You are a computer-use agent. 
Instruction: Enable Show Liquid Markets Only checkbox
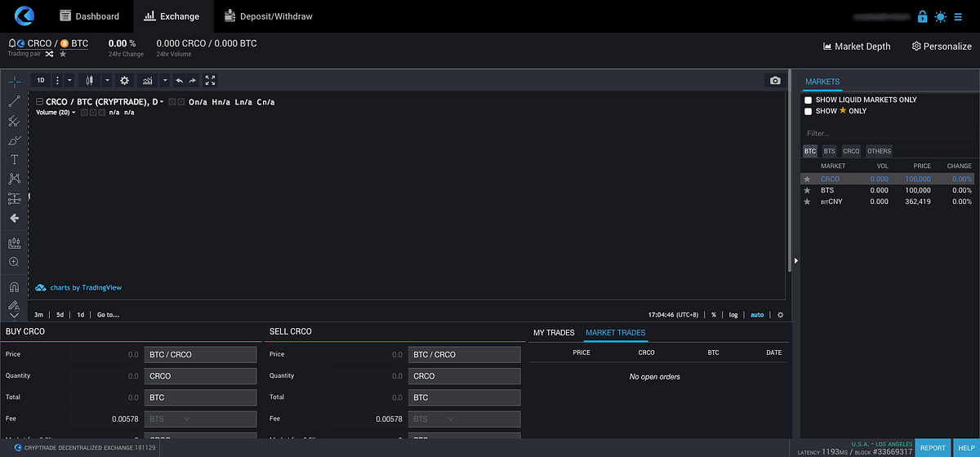click(808, 100)
